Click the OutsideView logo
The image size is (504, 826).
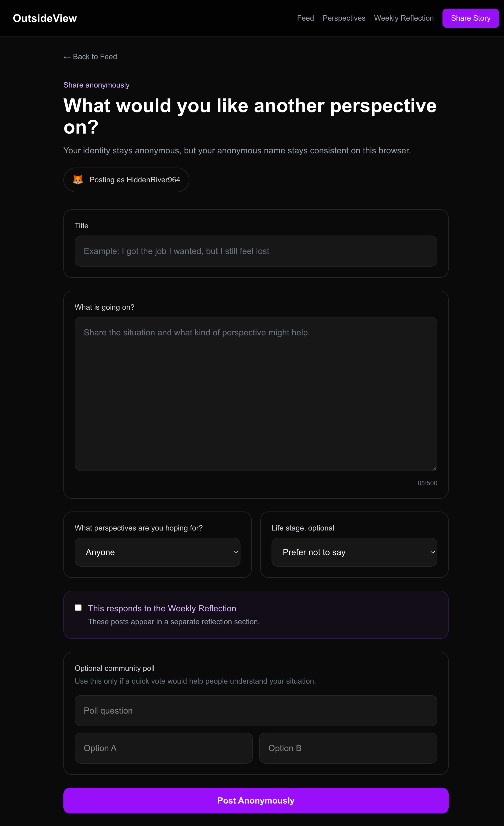pos(45,18)
